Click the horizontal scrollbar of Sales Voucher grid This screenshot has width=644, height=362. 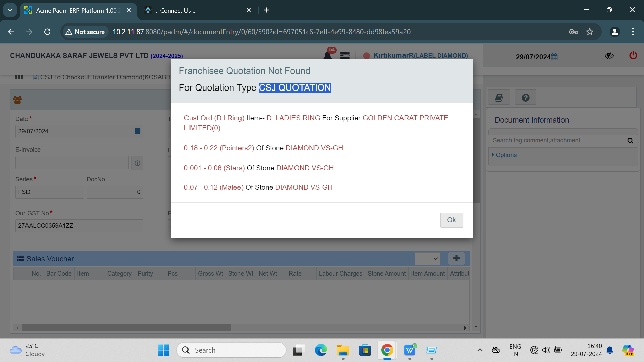tap(126, 328)
